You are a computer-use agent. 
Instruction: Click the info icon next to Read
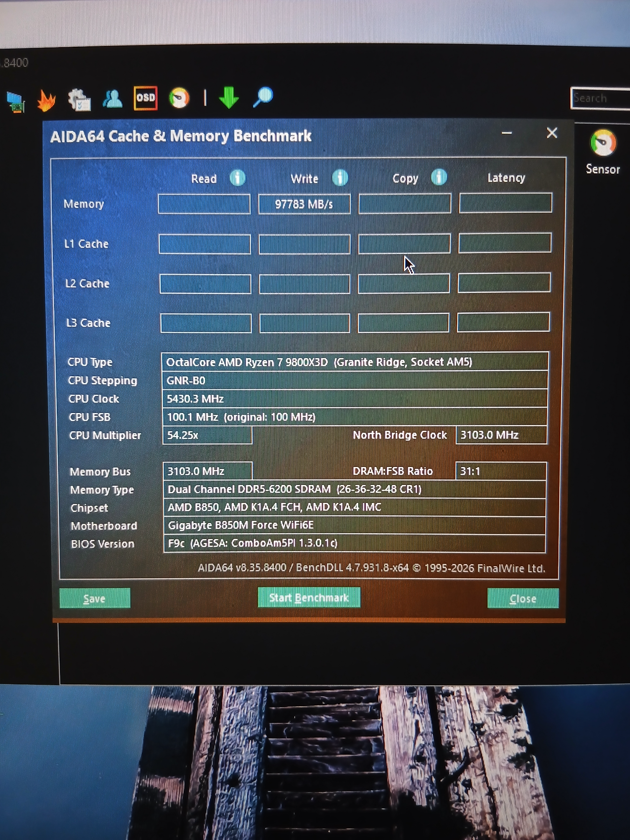237,178
